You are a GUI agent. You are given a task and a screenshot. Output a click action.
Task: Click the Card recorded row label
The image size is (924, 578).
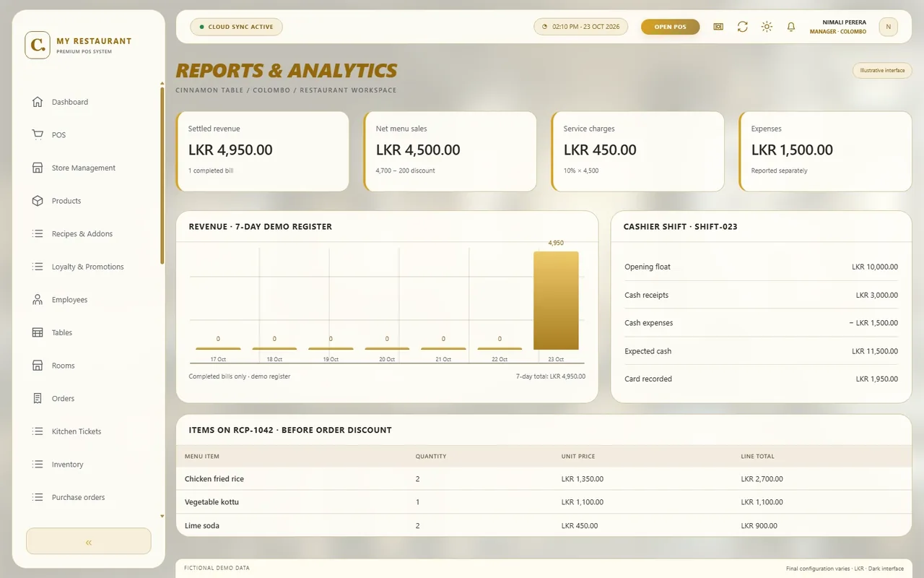(x=648, y=379)
